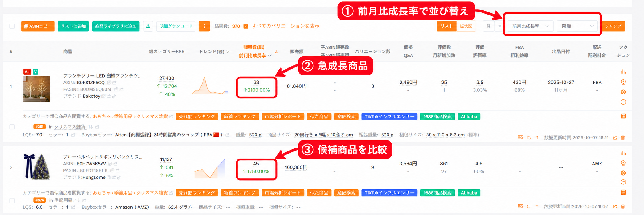Copy ASIN B0H7W5K5YV with copy icon
This screenshot has width=644, height=215.
point(110,164)
